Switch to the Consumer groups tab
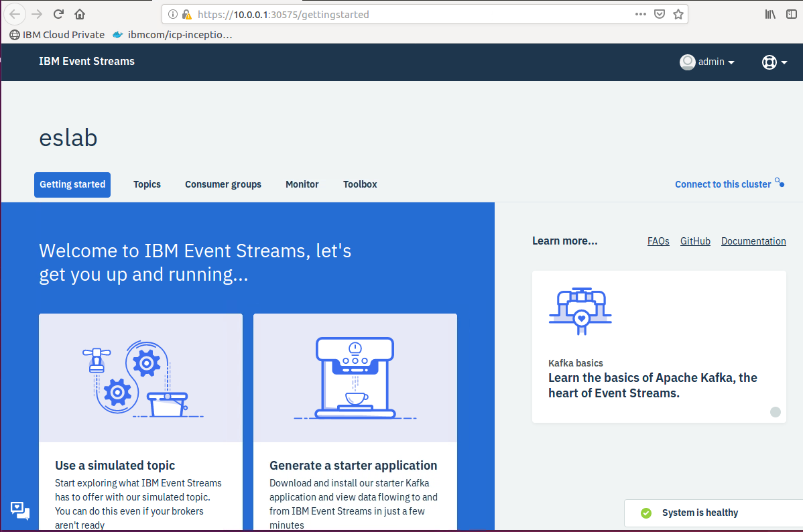 click(x=223, y=184)
